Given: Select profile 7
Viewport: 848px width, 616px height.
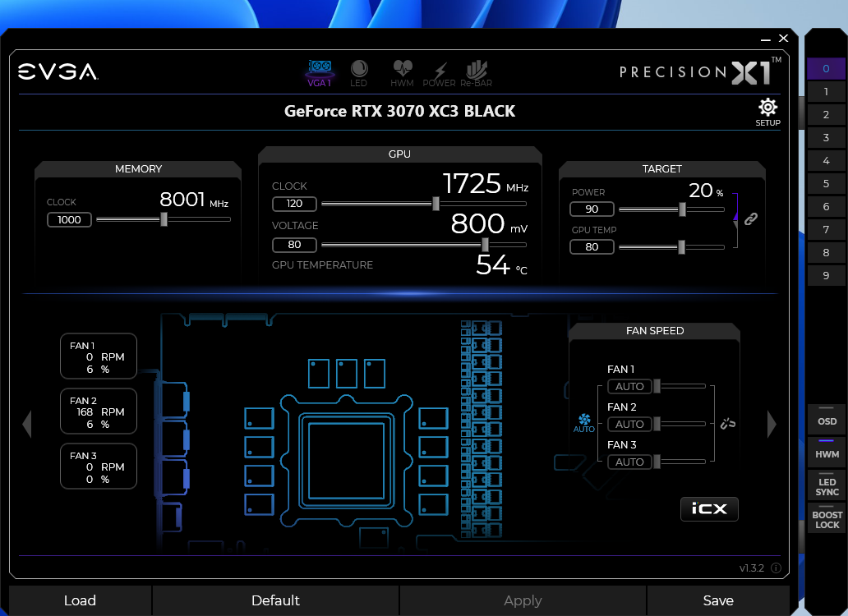Looking at the screenshot, I should coord(826,230).
